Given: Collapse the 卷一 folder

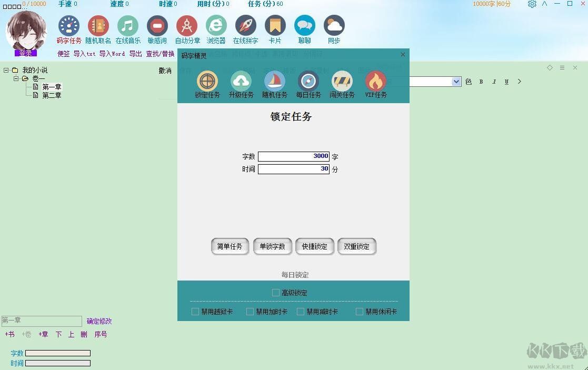Looking at the screenshot, I should 16,78.
